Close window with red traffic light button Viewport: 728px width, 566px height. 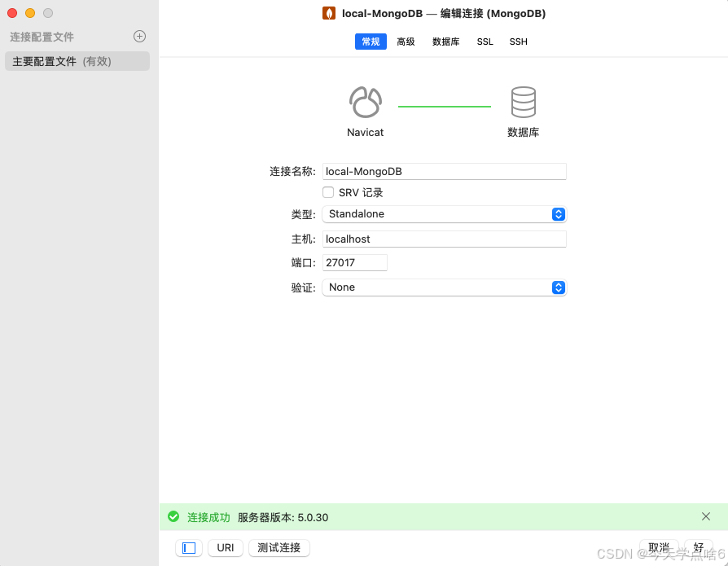(x=12, y=13)
